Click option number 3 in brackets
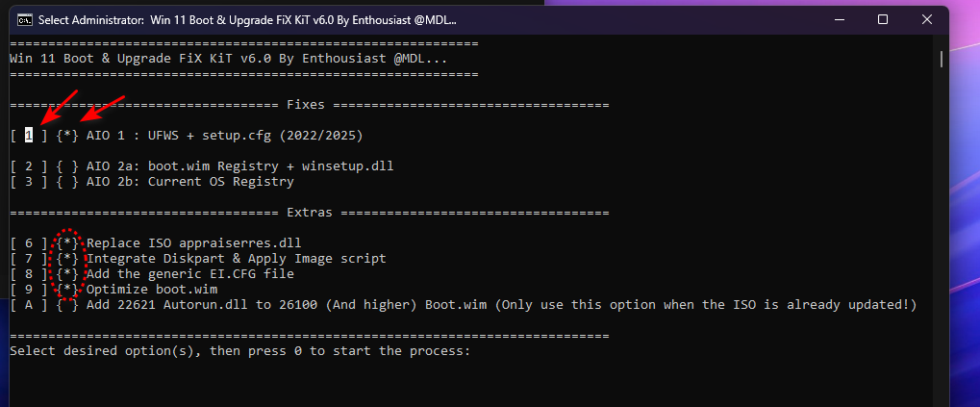Viewport: 980px width, 407px height. [x=29, y=182]
